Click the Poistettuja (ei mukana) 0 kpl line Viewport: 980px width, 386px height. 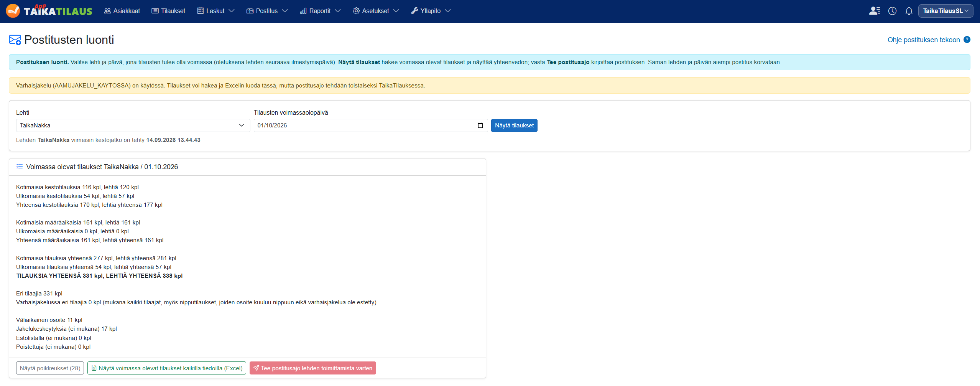pyautogui.click(x=53, y=346)
